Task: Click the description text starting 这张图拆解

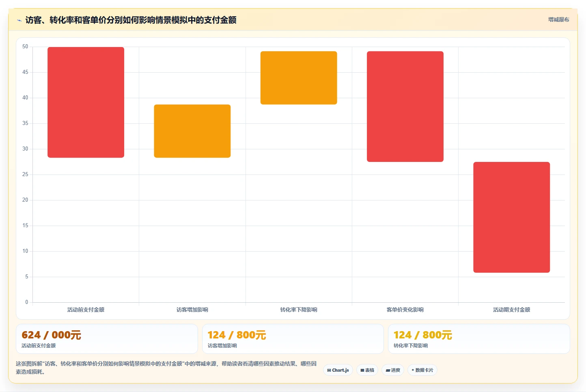Action: [x=166, y=368]
